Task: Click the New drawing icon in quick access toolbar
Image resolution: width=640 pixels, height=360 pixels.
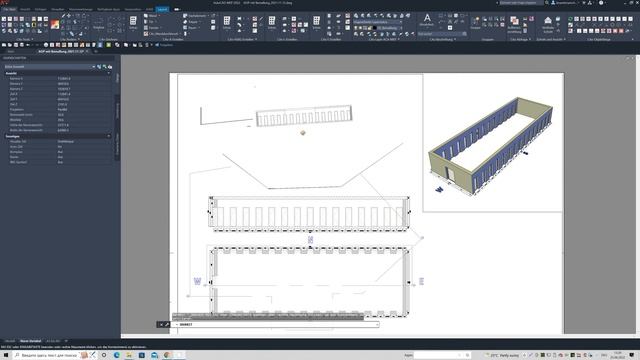Action: pyautogui.click(x=4, y=45)
